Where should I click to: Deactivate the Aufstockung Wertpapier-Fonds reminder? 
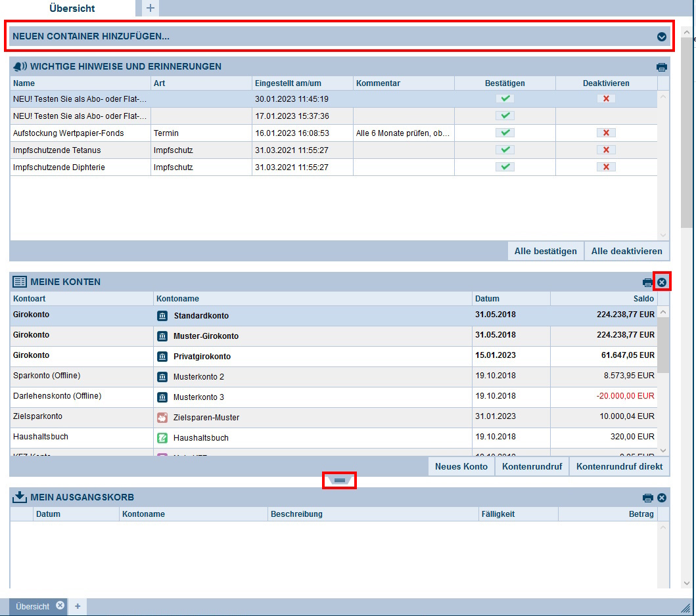[x=606, y=133]
